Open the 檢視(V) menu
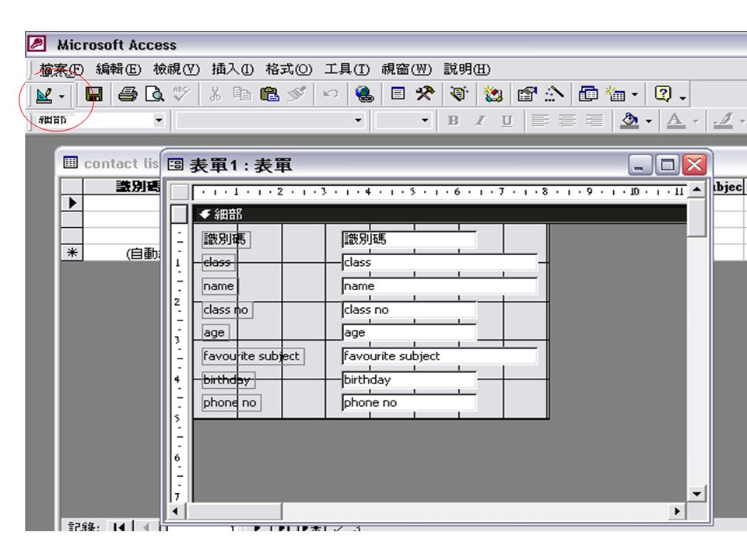The width and height of the screenshot is (747, 560). [x=176, y=69]
